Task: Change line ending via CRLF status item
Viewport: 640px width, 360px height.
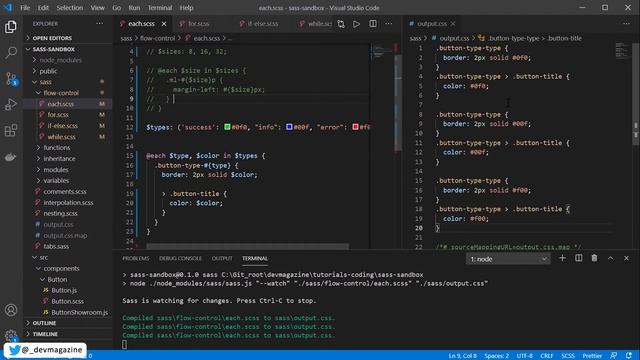Action: [x=547, y=356]
